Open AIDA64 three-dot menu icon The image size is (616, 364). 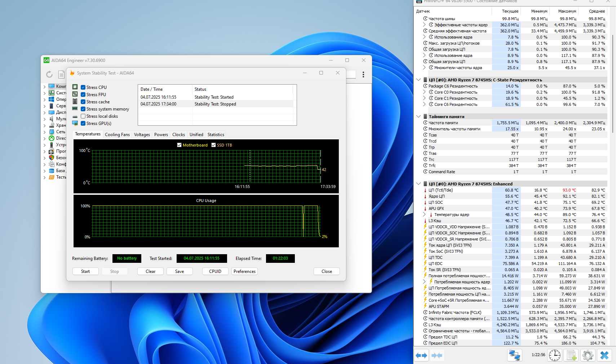pyautogui.click(x=363, y=75)
